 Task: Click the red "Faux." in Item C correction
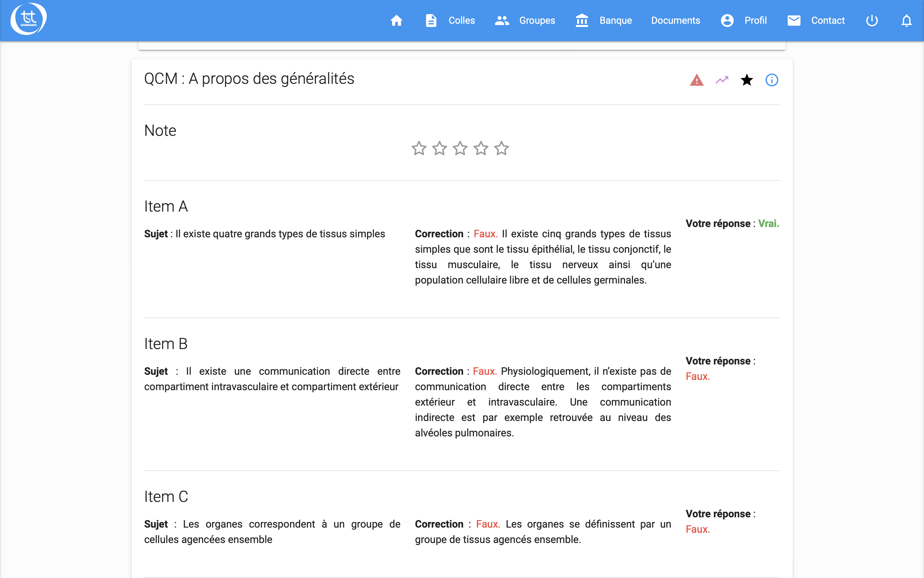[488, 524]
